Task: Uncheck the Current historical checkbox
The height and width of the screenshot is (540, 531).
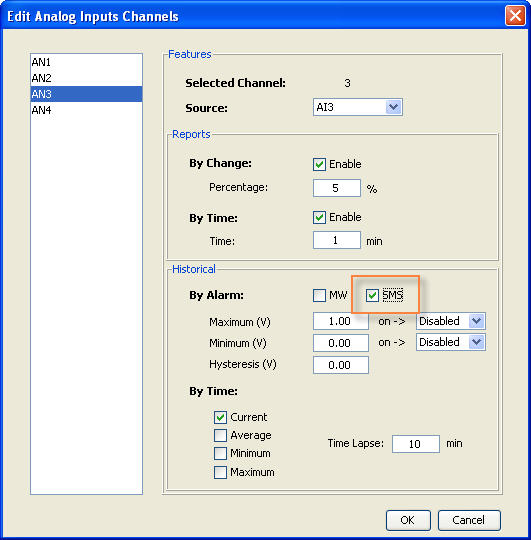Action: pyautogui.click(x=220, y=417)
